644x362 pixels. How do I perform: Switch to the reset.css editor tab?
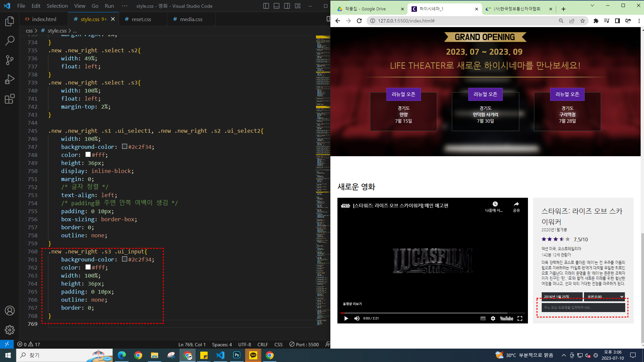[x=141, y=19]
